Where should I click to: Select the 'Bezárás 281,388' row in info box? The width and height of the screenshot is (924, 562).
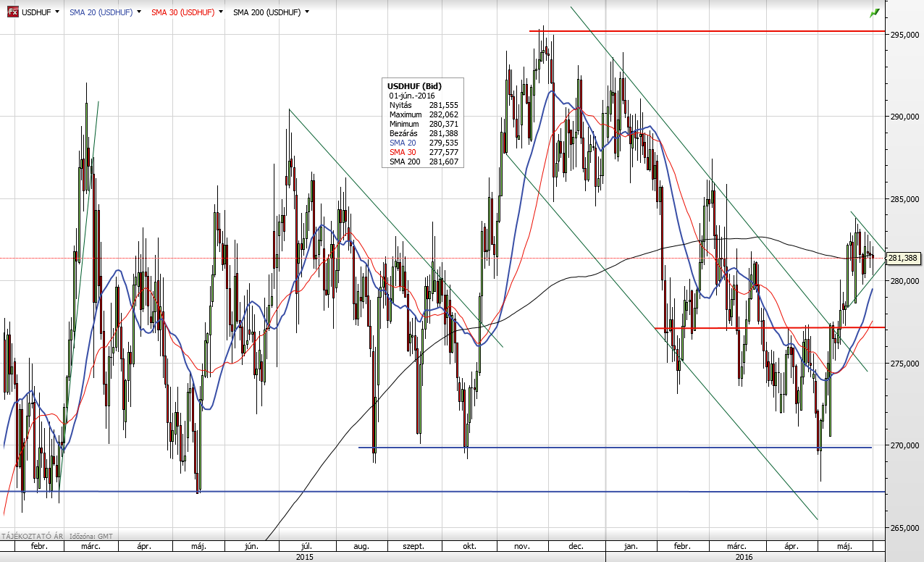point(424,133)
